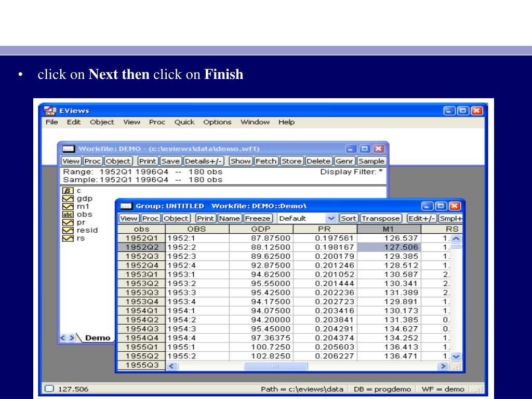Click Proc button in Group window
532x399 pixels.
pos(150,219)
